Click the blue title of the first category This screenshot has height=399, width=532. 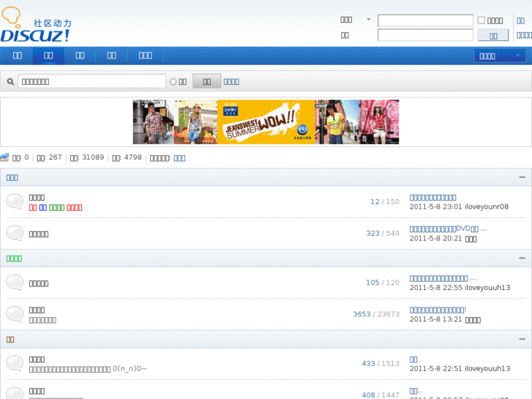click(12, 178)
